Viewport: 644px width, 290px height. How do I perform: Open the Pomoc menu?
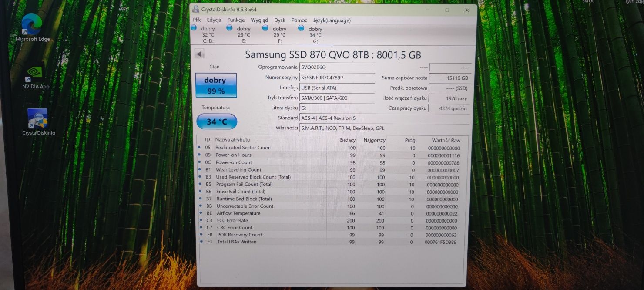(x=299, y=20)
